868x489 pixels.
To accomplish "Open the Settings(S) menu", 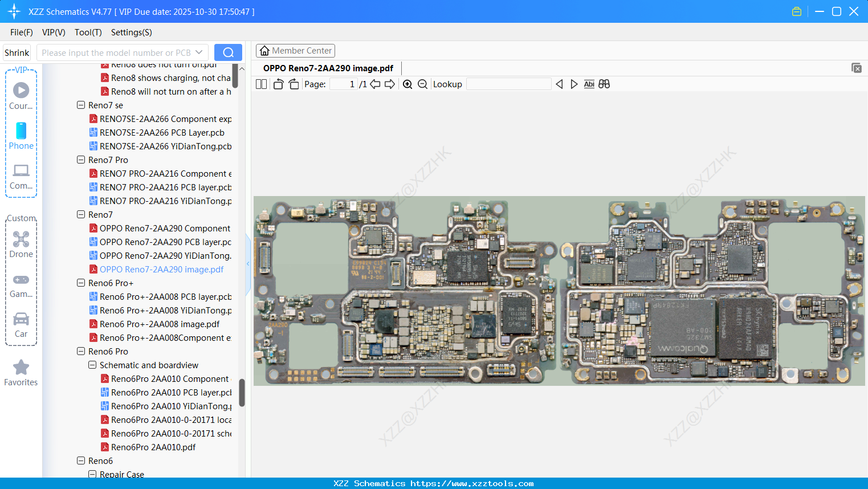I will (132, 32).
